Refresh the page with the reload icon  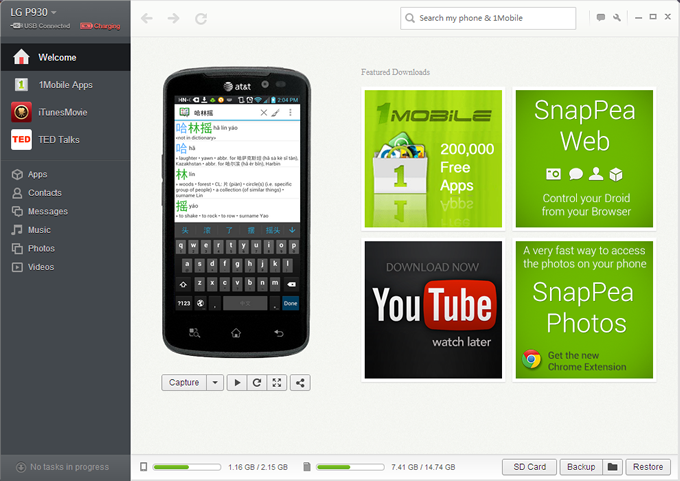pyautogui.click(x=201, y=19)
